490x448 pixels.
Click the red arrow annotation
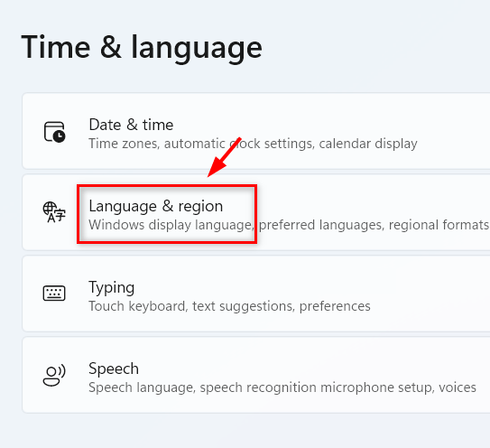coord(225,157)
